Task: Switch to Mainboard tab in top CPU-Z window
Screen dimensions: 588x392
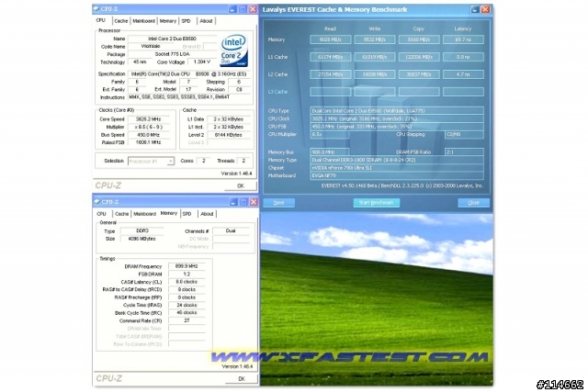Action: [x=143, y=21]
